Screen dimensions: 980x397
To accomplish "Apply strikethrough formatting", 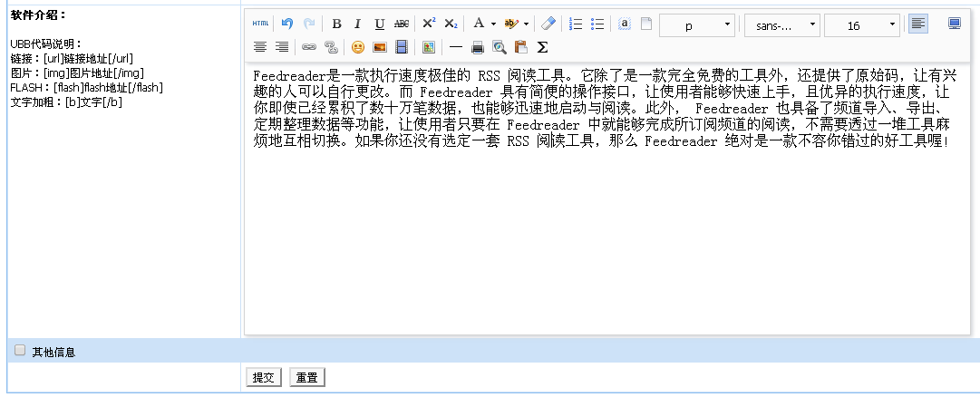I will 401,24.
